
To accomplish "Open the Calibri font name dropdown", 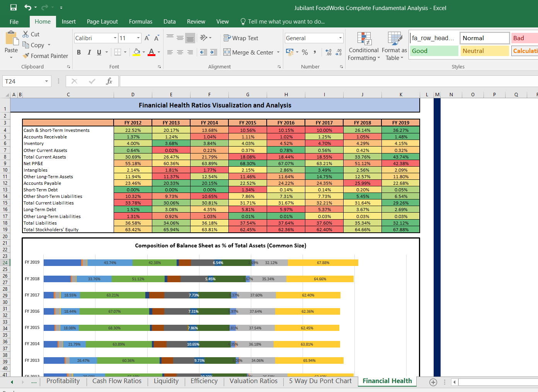I will coord(115,38).
